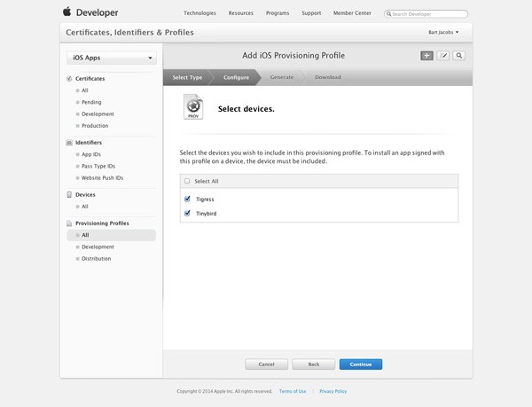The image size is (532, 407).
Task: Click the Identifiers ID icon
Action: (69, 143)
